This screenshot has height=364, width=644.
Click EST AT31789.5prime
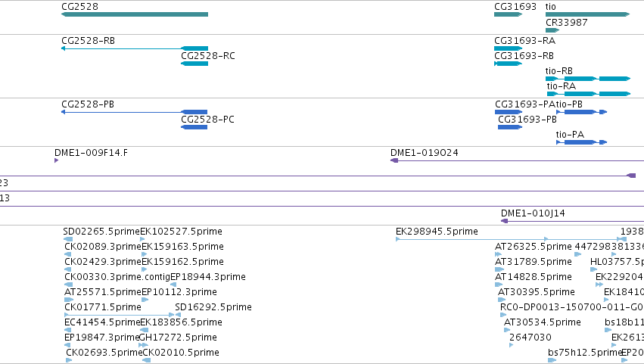(x=533, y=262)
